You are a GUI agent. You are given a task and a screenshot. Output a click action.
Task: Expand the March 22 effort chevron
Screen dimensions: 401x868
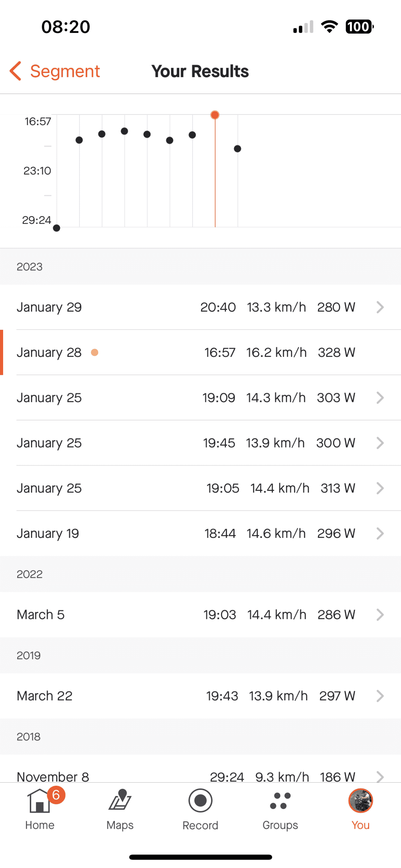pyautogui.click(x=380, y=696)
